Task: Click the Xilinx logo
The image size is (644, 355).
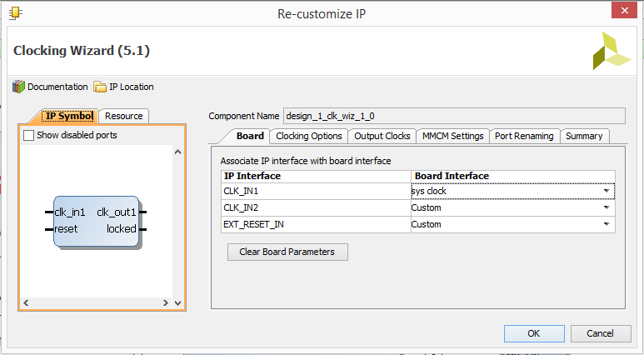Action: click(612, 51)
